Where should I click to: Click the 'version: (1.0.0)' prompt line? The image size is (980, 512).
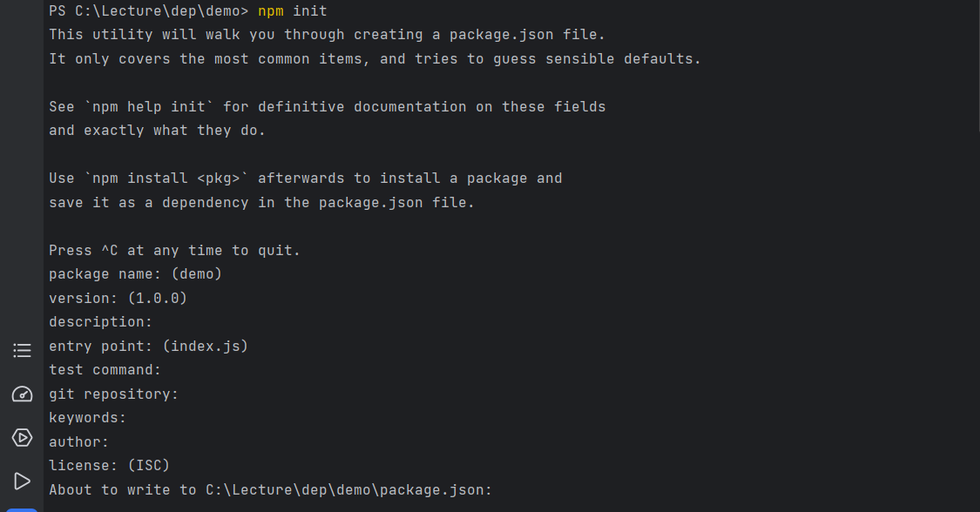tap(118, 299)
